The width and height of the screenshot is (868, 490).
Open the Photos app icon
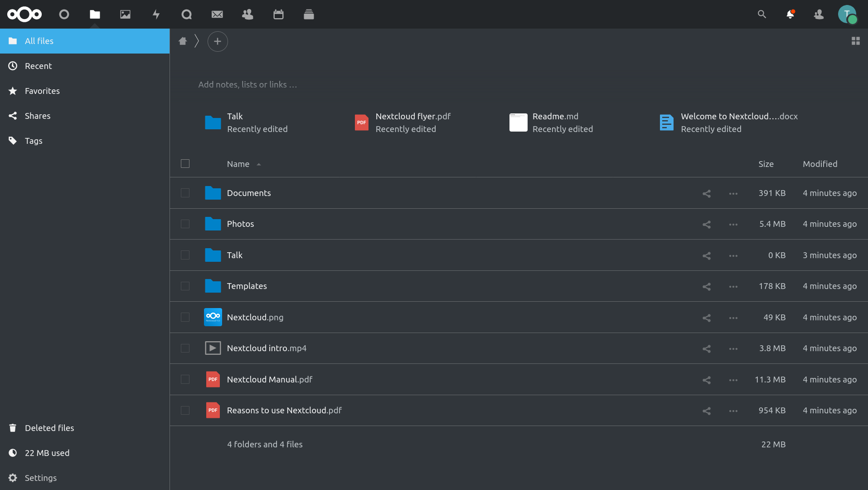(x=125, y=15)
